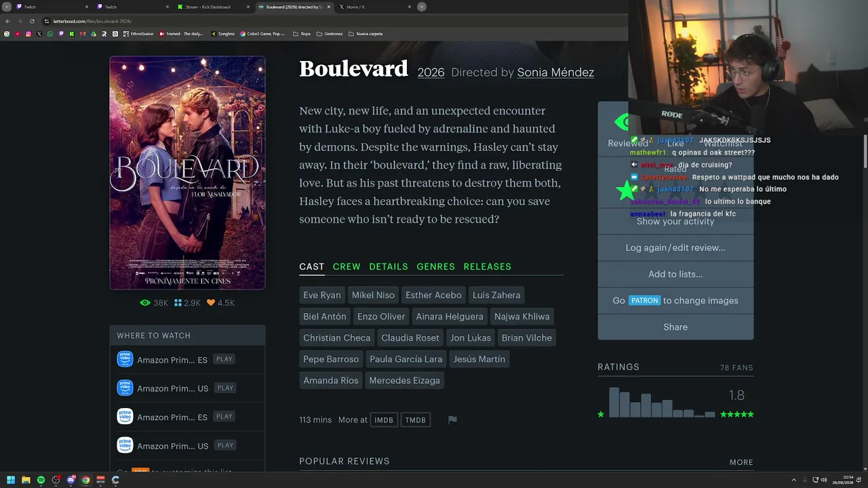The image size is (868, 488).
Task: Open the 2026 release year link
Action: [431, 73]
